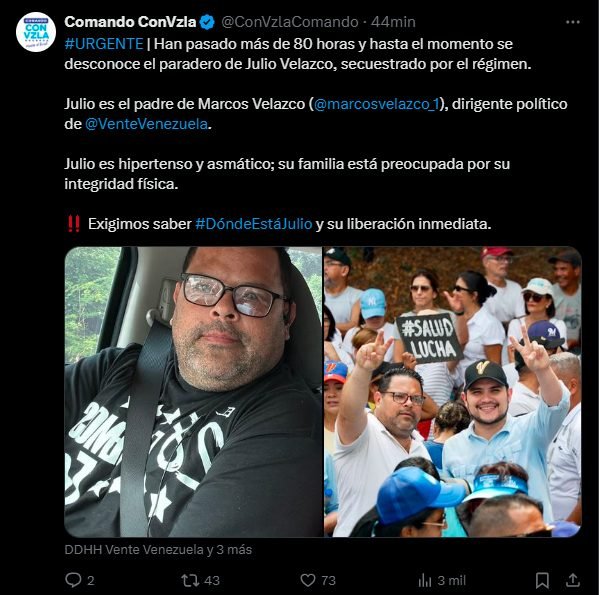Click tagged users DDHH Vente Venezuela y 3 más
Viewport: 599px width, 595px height.
coord(158,550)
